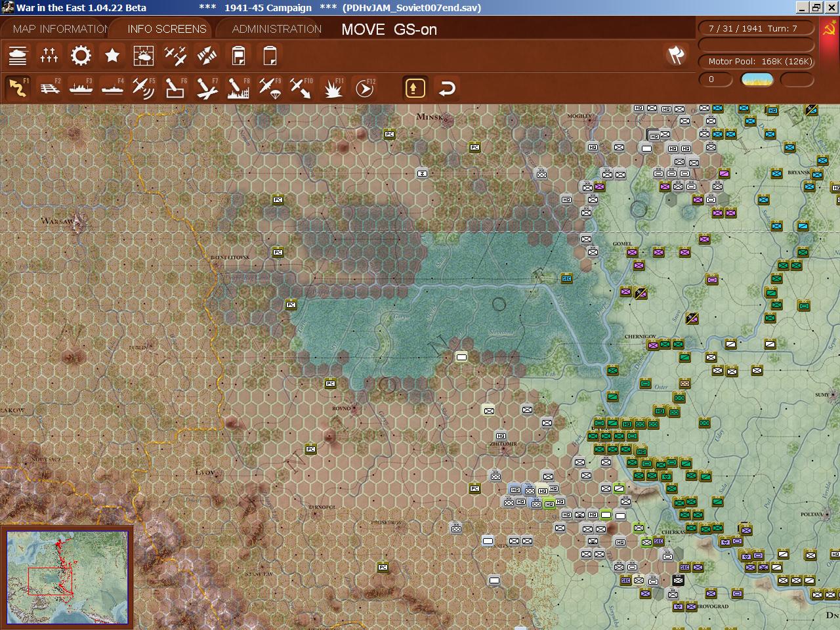Click the Bryansk city label
The width and height of the screenshot is (840, 630).
[x=799, y=173]
